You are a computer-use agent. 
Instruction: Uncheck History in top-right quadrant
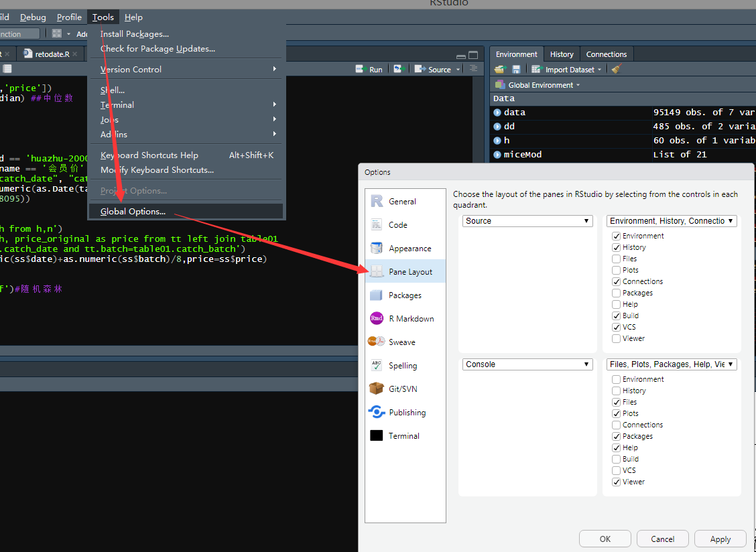pyautogui.click(x=616, y=247)
